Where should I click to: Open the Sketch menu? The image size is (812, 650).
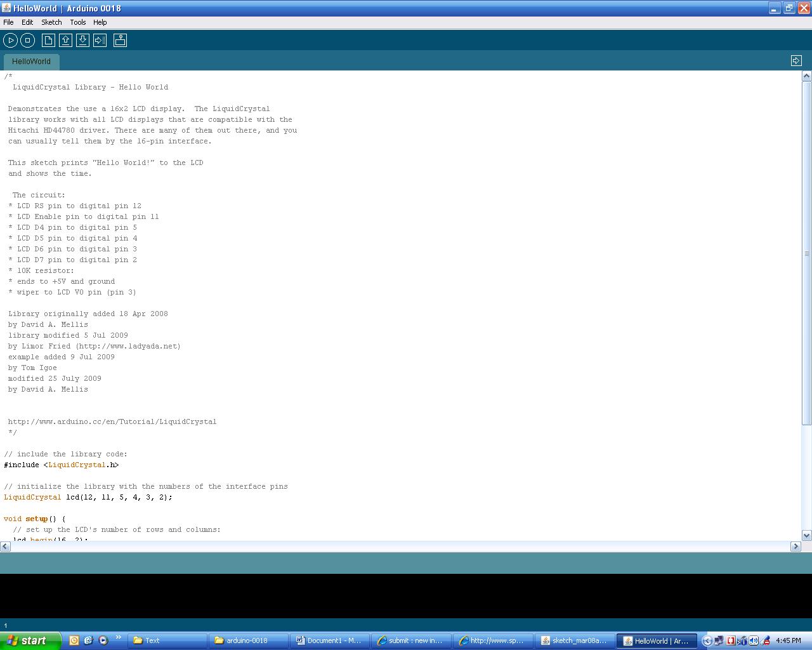(51, 22)
